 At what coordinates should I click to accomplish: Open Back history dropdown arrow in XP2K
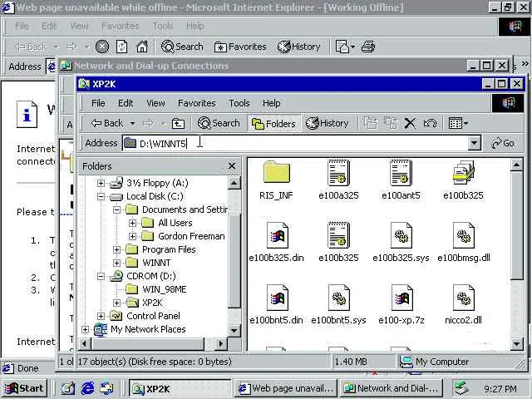pyautogui.click(x=133, y=124)
